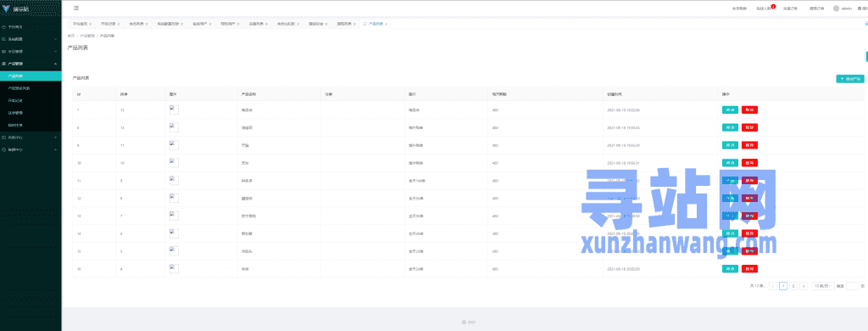Click red delete button for row id 7
Image resolution: width=868 pixels, height=331 pixels.
749,109
